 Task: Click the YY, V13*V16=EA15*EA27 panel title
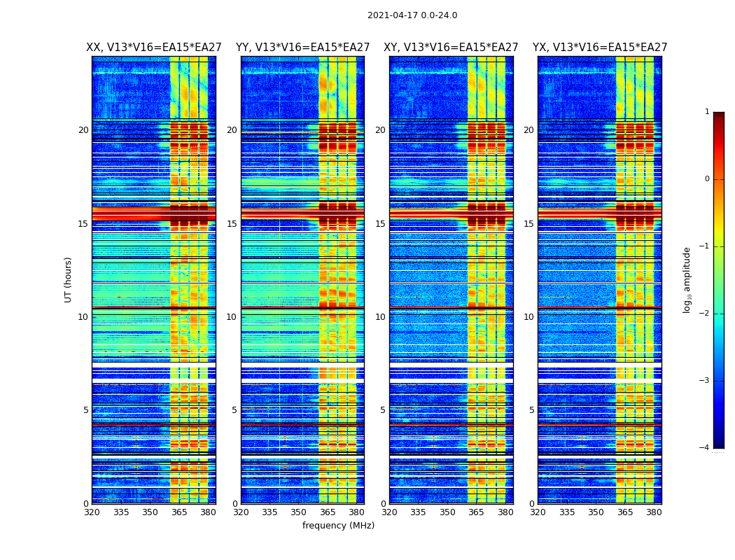click(x=303, y=48)
